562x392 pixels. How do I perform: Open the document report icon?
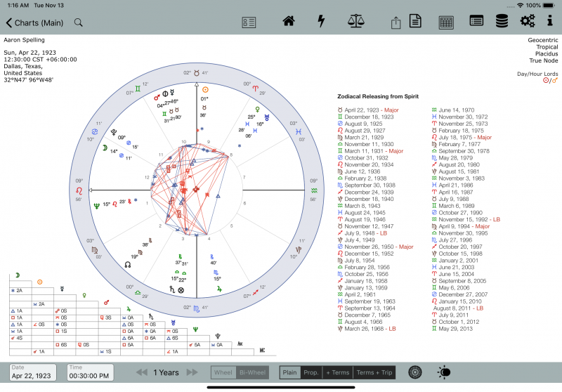(415, 21)
